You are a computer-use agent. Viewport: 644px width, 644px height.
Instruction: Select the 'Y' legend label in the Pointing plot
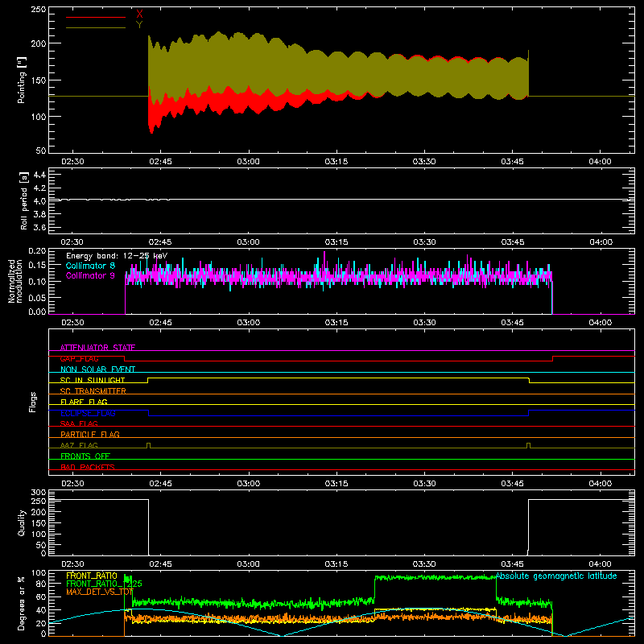tap(139, 25)
